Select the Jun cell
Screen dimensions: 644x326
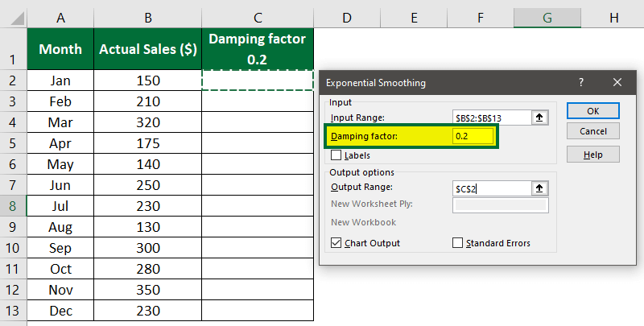coord(60,185)
